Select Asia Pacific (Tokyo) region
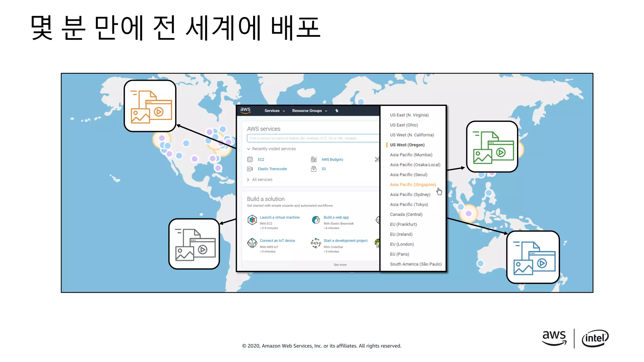The image size is (644, 362). [x=409, y=205]
